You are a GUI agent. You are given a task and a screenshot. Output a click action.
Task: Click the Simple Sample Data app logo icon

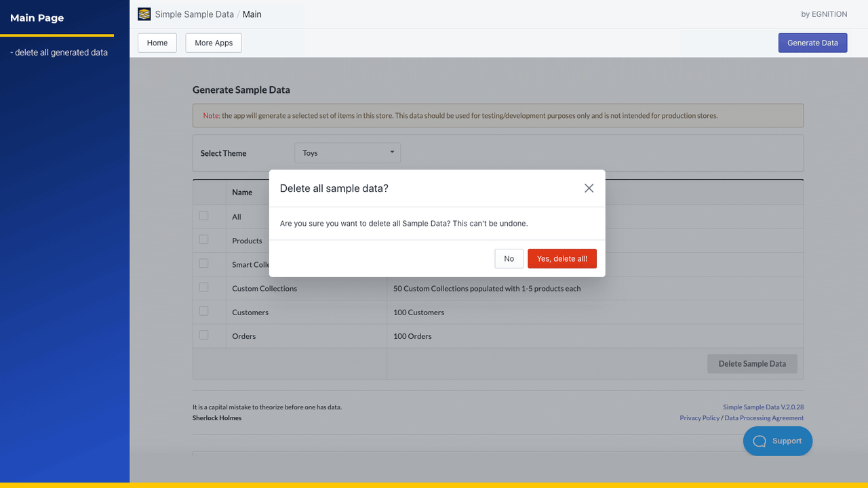[144, 14]
